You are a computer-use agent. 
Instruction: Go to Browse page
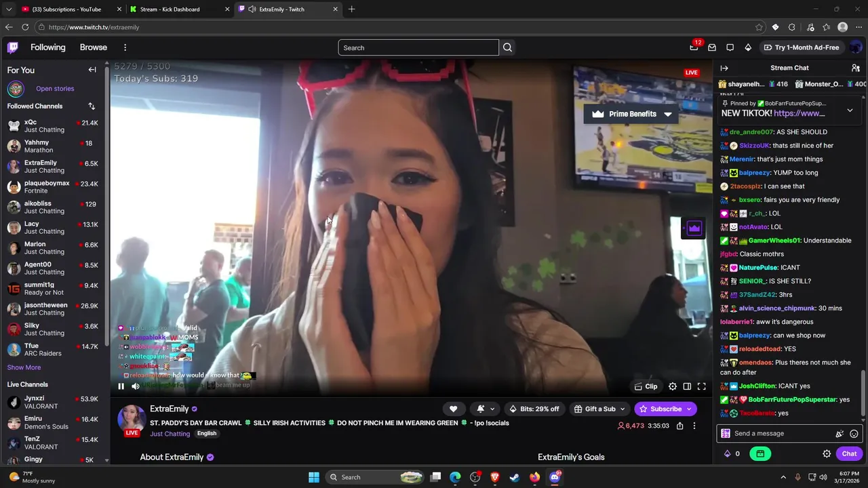pyautogui.click(x=94, y=47)
